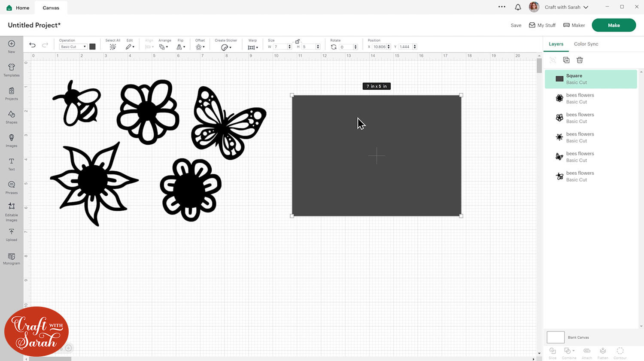Duplicate the selected layer
The width and height of the screenshot is (644, 361).
click(566, 60)
